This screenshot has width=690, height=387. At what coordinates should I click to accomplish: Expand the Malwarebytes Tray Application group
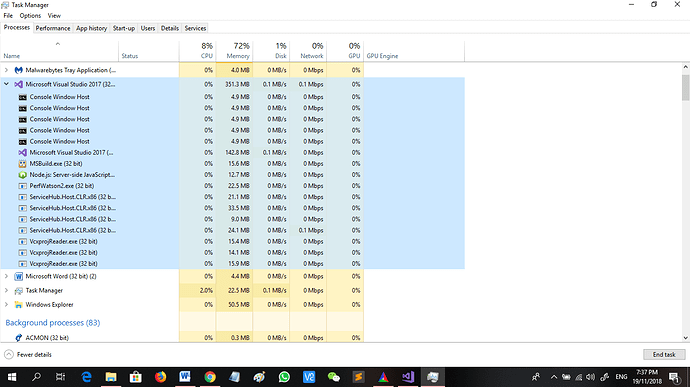tap(7, 70)
